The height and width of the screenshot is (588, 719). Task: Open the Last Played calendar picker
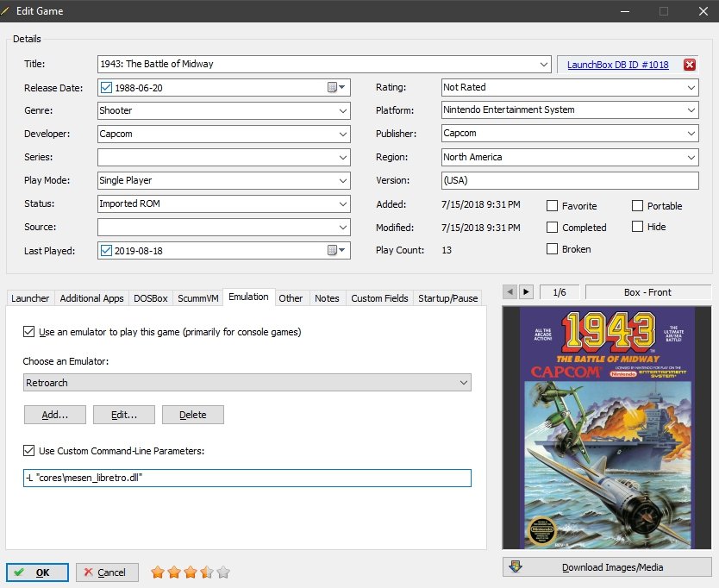click(336, 250)
